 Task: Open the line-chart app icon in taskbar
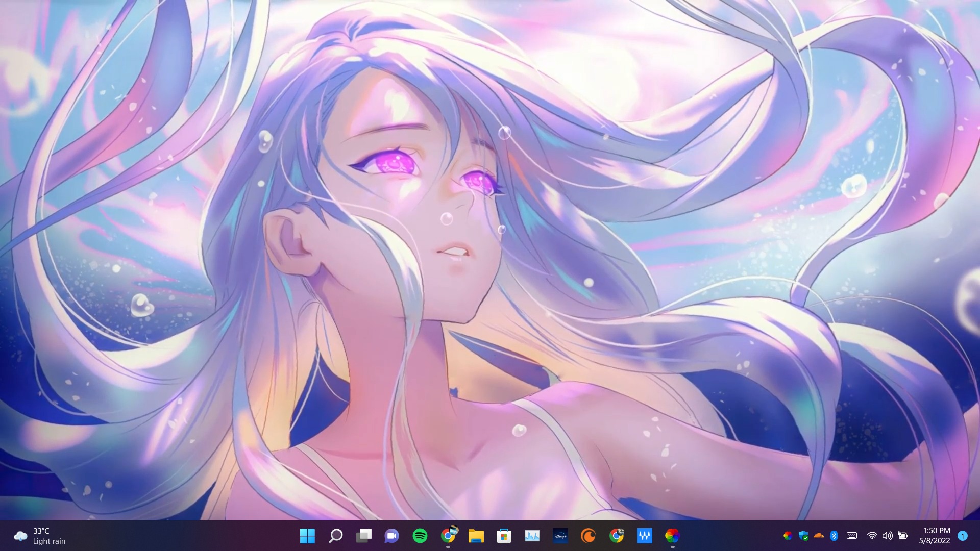point(532,536)
